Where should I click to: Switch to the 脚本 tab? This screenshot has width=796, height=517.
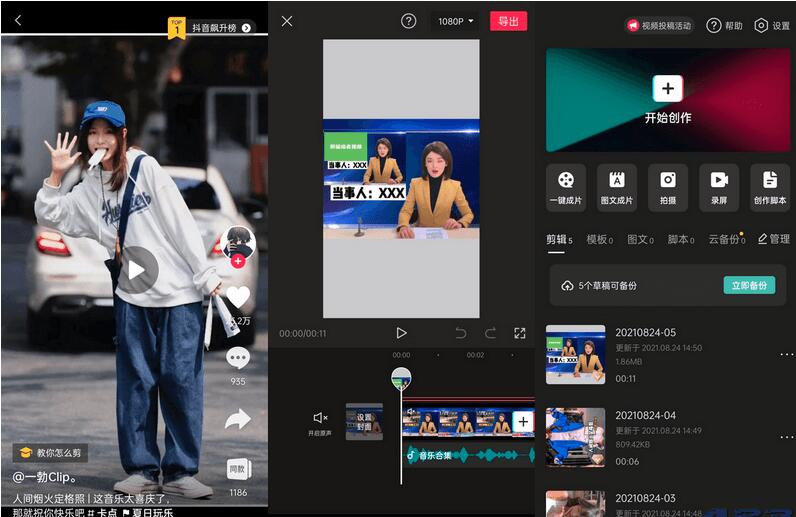(x=681, y=240)
